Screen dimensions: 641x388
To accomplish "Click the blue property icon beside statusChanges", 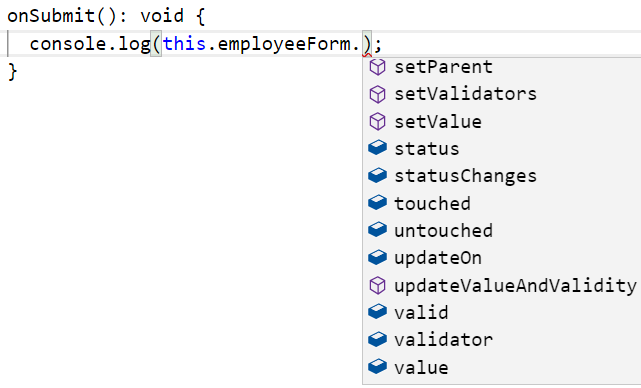I will [377, 175].
